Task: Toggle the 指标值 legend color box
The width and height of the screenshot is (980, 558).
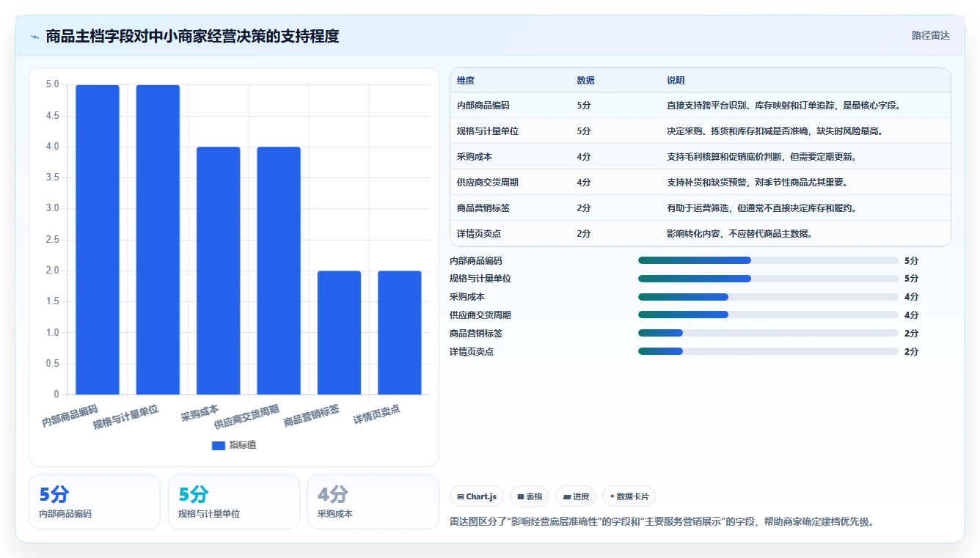Action: pos(218,445)
